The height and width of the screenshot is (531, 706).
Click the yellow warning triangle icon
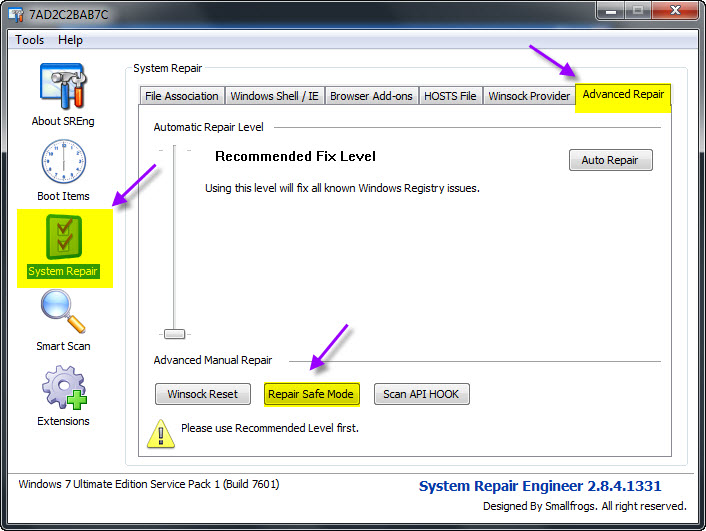161,434
